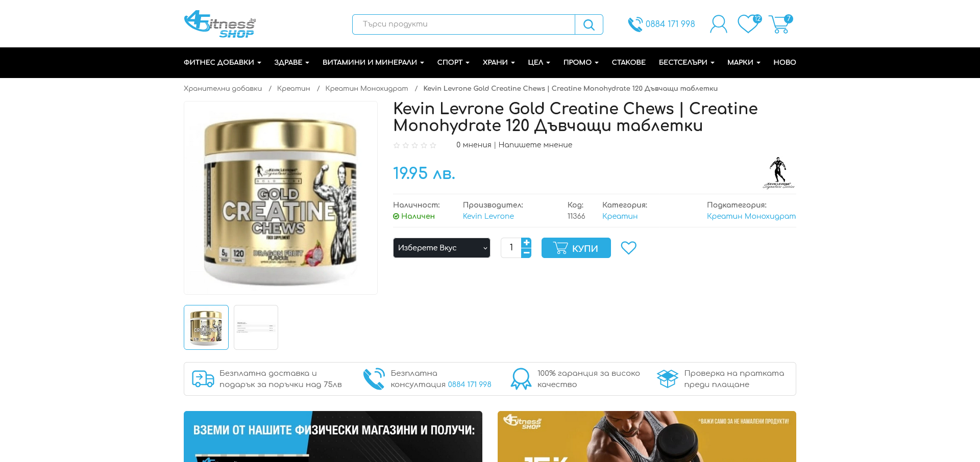Click the Fitness Shop logo
The height and width of the screenshot is (462, 980).
point(220,24)
